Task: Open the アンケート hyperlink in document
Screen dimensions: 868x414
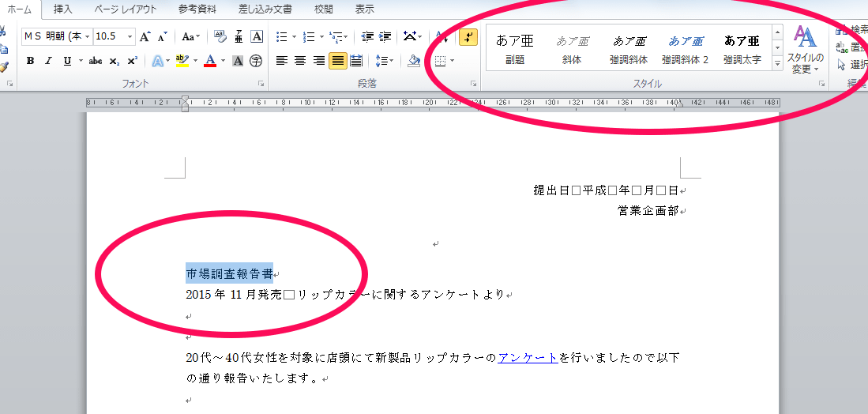Action: point(528,358)
